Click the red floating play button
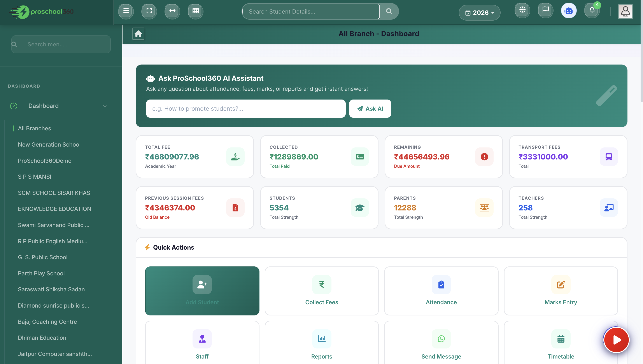Image resolution: width=643 pixels, height=364 pixels. click(616, 340)
